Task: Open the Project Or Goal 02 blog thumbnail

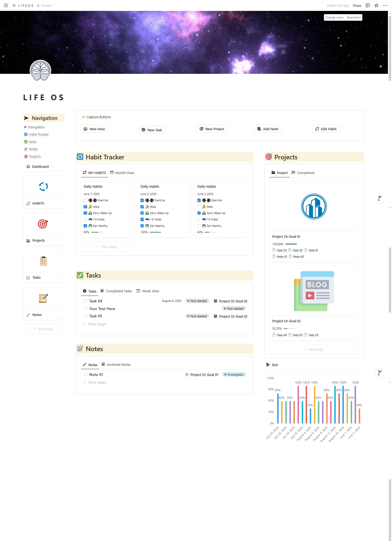Action: coord(314,291)
